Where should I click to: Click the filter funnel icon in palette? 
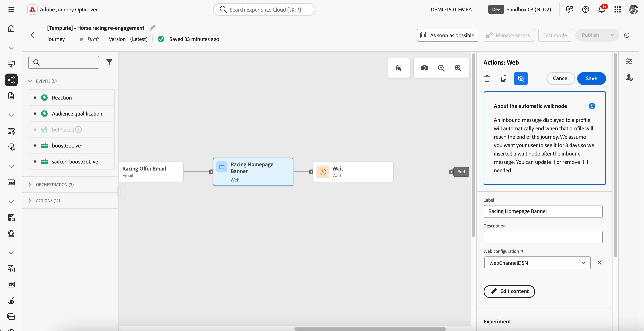(109, 62)
